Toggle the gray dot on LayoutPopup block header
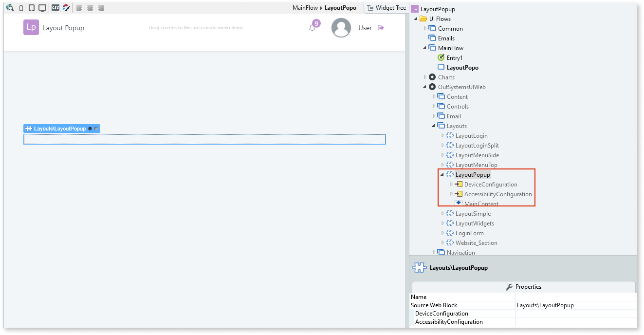The image size is (644, 335). [96, 129]
